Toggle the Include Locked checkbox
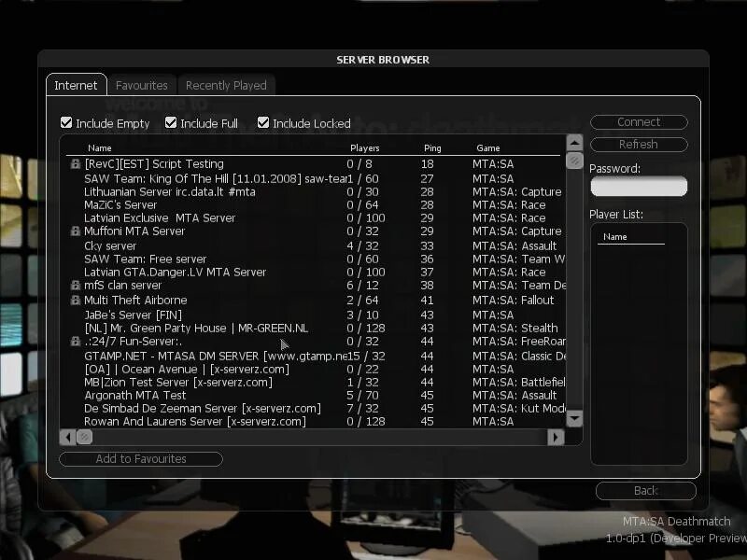The height and width of the screenshot is (560, 747). 263,123
